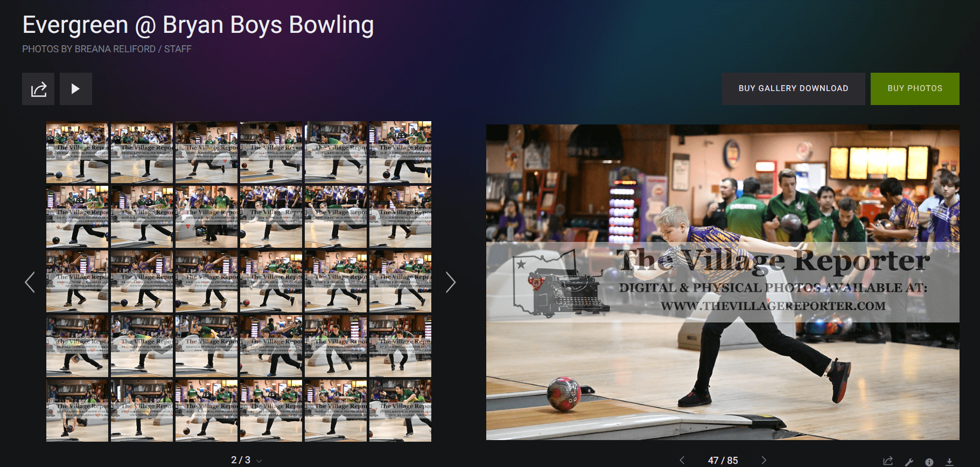Share the current photo via bottom share icon
Image resolution: width=980 pixels, height=467 pixels.
coord(888,461)
